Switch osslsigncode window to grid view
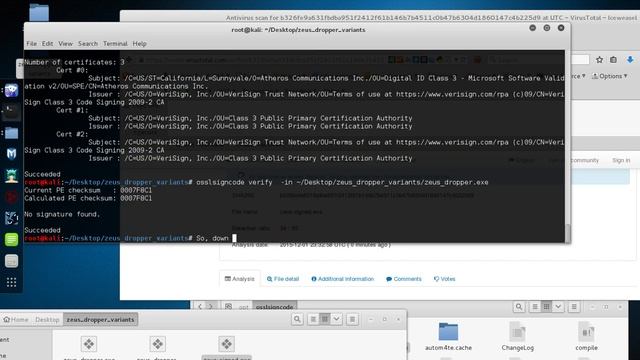 point(546,307)
